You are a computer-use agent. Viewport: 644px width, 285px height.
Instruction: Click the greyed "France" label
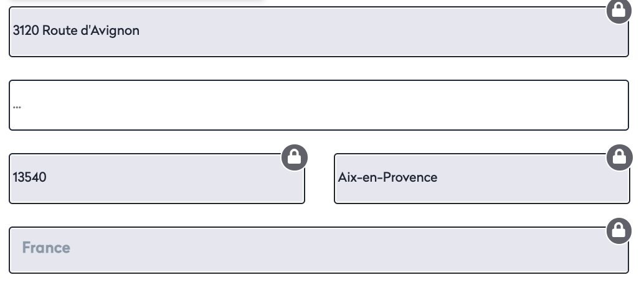point(46,248)
